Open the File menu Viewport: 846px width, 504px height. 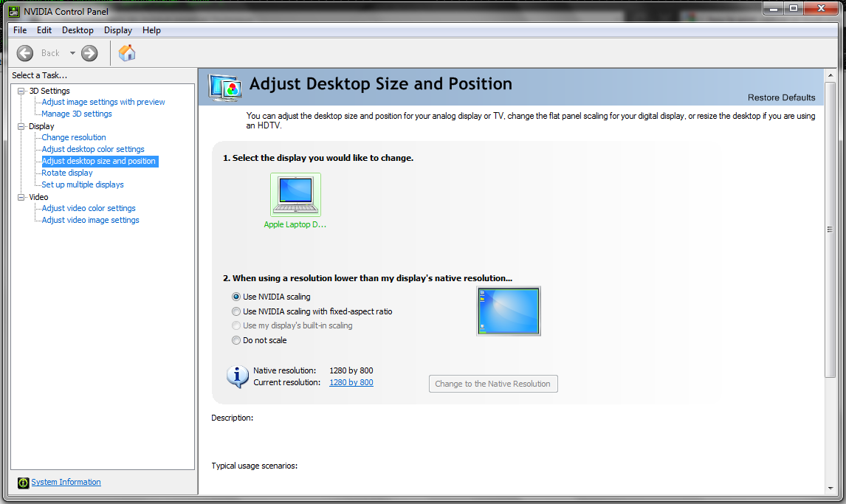(x=20, y=30)
